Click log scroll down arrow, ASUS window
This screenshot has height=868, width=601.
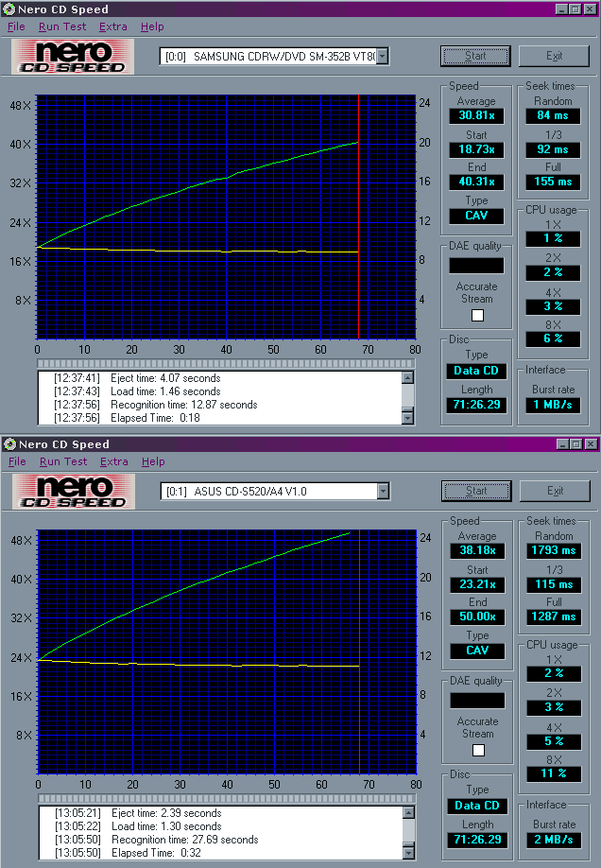click(409, 853)
